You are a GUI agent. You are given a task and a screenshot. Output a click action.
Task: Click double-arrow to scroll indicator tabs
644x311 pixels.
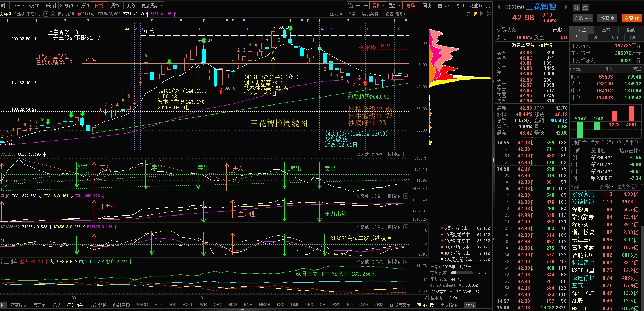click(426, 298)
